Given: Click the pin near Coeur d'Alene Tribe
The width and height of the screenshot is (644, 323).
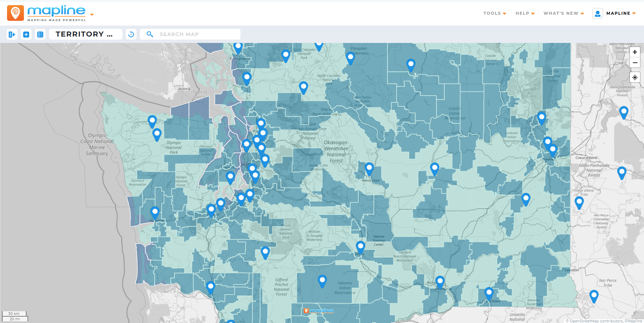Looking at the screenshot, I should point(579,203).
